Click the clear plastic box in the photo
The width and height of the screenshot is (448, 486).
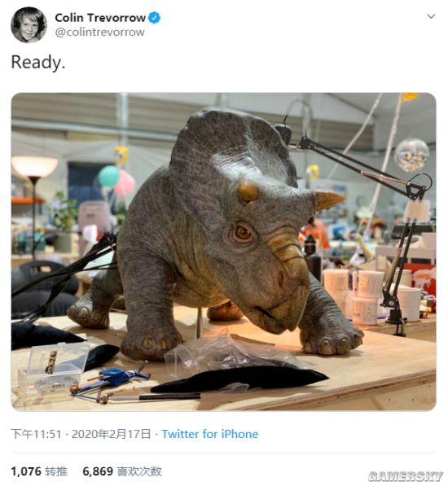point(53,366)
